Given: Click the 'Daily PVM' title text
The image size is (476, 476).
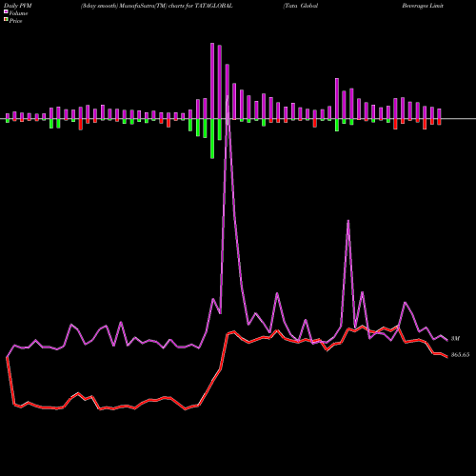Looking at the screenshot, I should coord(18,6).
